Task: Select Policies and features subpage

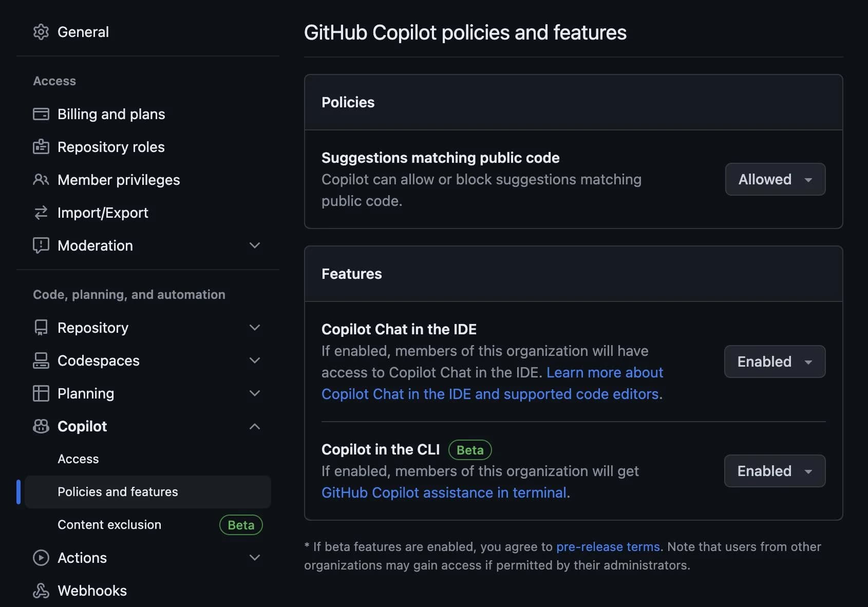Action: click(x=148, y=492)
